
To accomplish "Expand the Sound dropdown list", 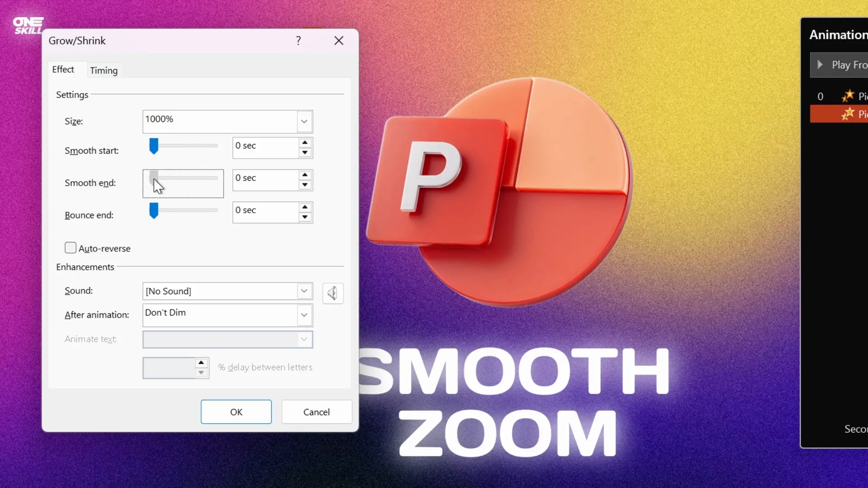I will click(x=304, y=291).
